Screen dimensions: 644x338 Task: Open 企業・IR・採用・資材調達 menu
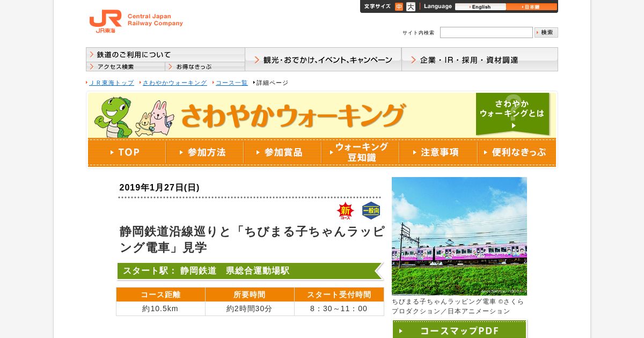tap(480, 60)
